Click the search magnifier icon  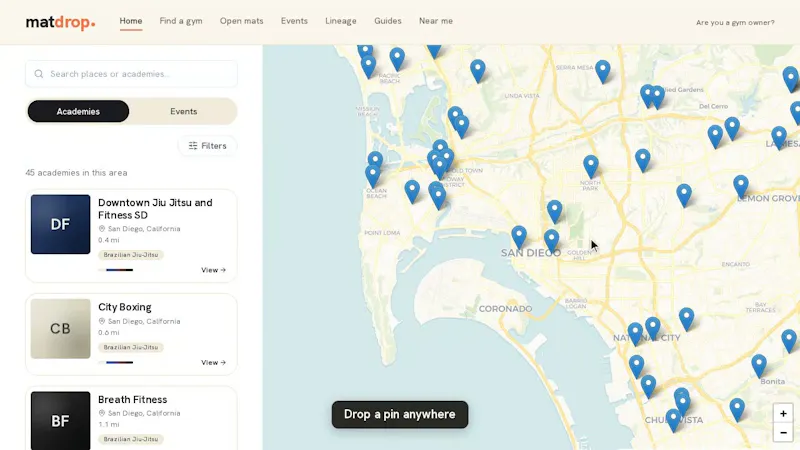click(x=39, y=74)
